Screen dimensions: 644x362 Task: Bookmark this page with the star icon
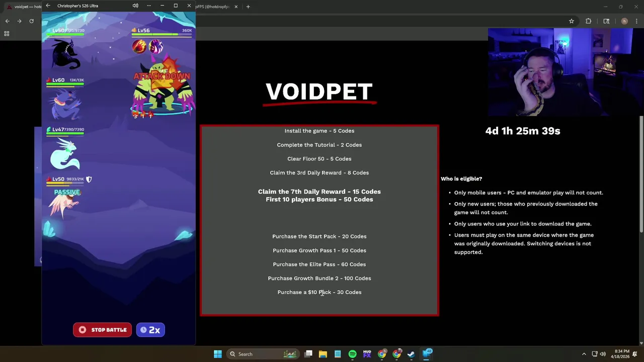click(x=572, y=21)
